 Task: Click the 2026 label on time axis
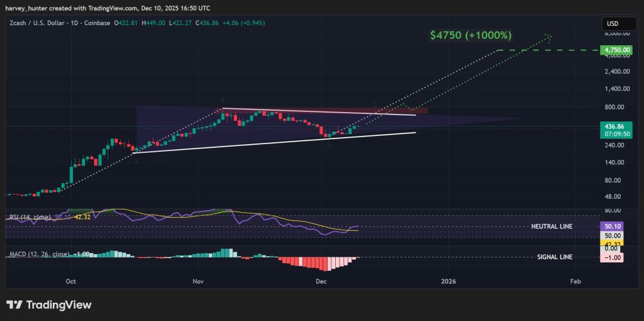[x=448, y=281]
